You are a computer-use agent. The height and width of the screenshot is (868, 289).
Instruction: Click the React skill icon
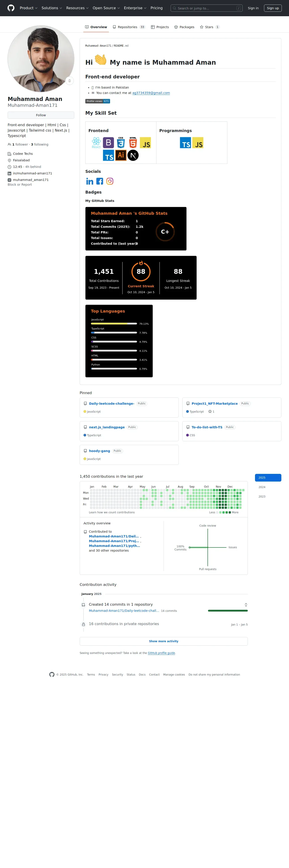[96, 143]
